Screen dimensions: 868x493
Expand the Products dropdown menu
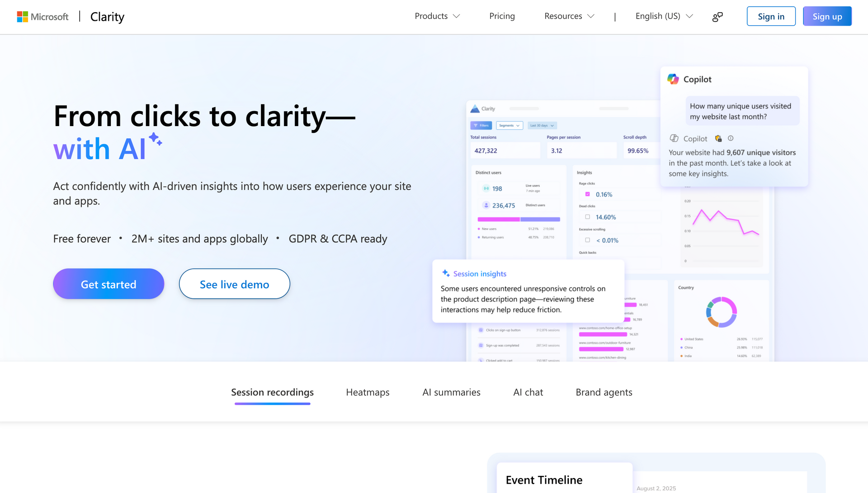pos(437,16)
